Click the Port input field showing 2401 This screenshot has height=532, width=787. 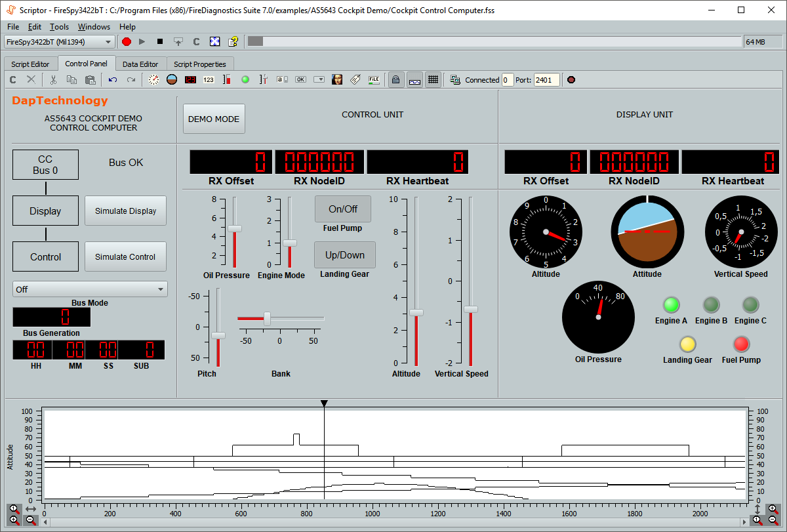point(547,80)
